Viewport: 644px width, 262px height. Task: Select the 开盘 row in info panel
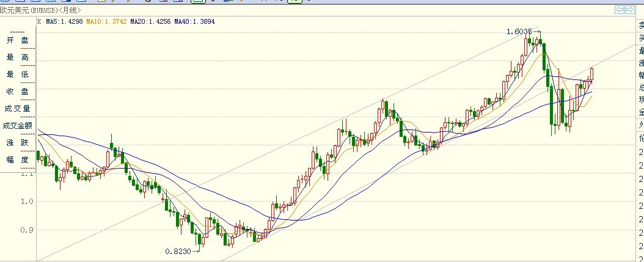point(18,40)
